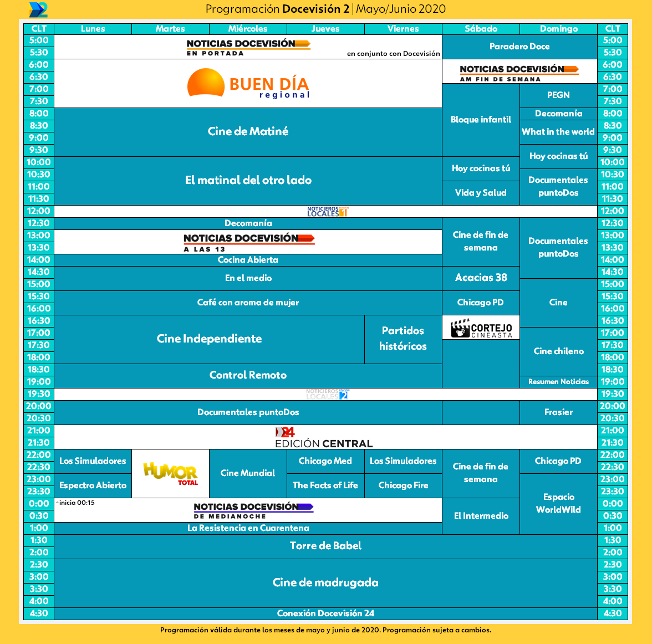Click the Docevisión 2 logo icon
The image size is (652, 644).
38,9
